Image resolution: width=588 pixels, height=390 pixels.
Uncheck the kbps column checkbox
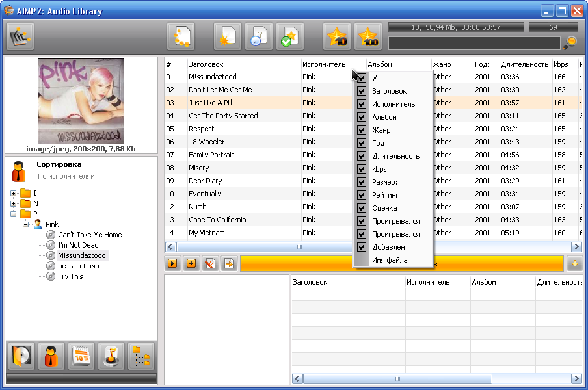click(362, 169)
